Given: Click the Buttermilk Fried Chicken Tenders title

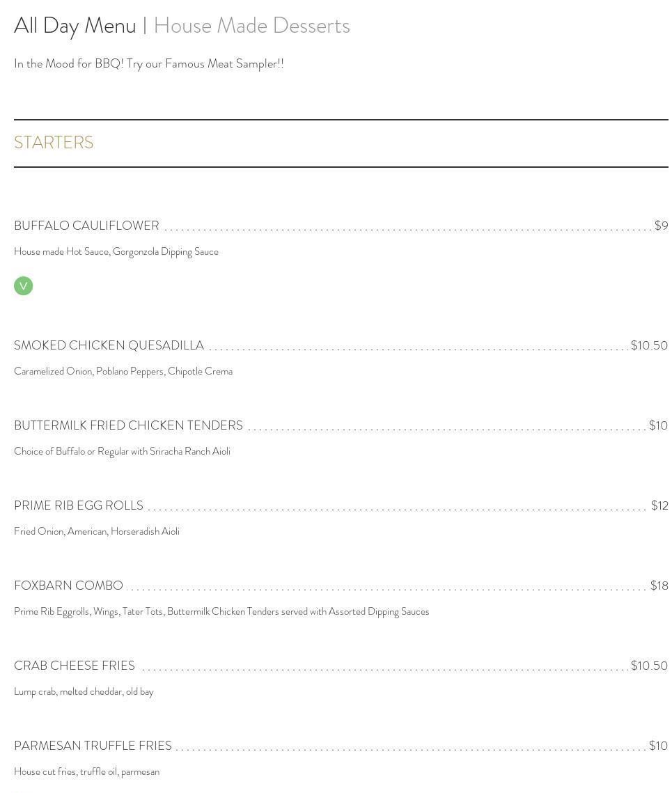Looking at the screenshot, I should click(x=128, y=425).
